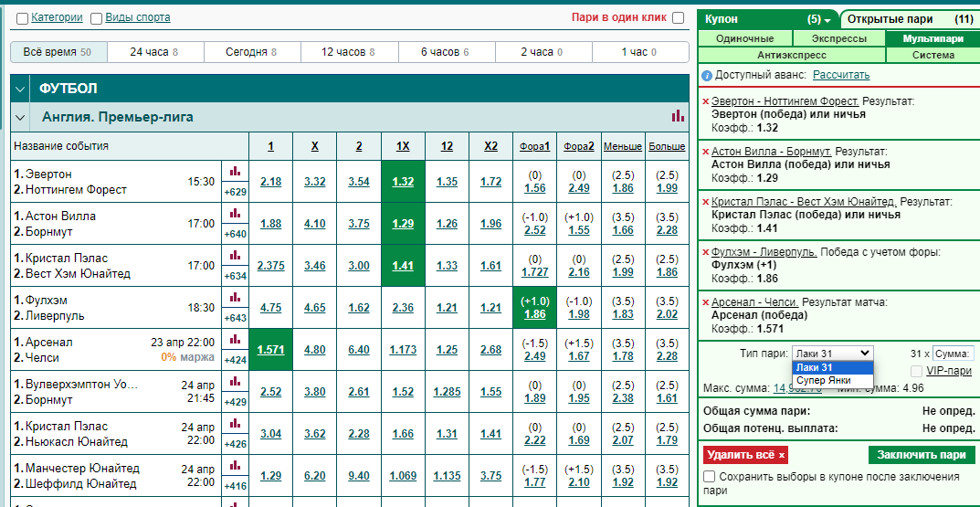Click the Больше column header
The image size is (980, 507).
667,146
